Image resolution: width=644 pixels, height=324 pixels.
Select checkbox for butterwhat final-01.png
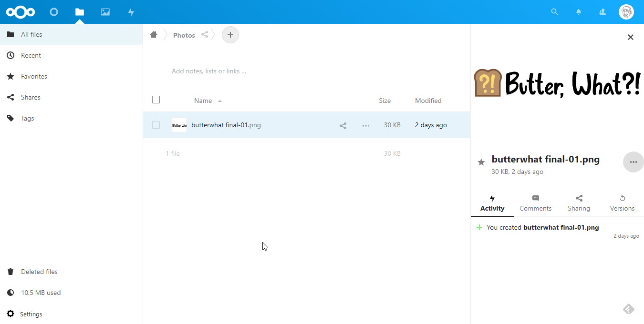pyautogui.click(x=156, y=125)
